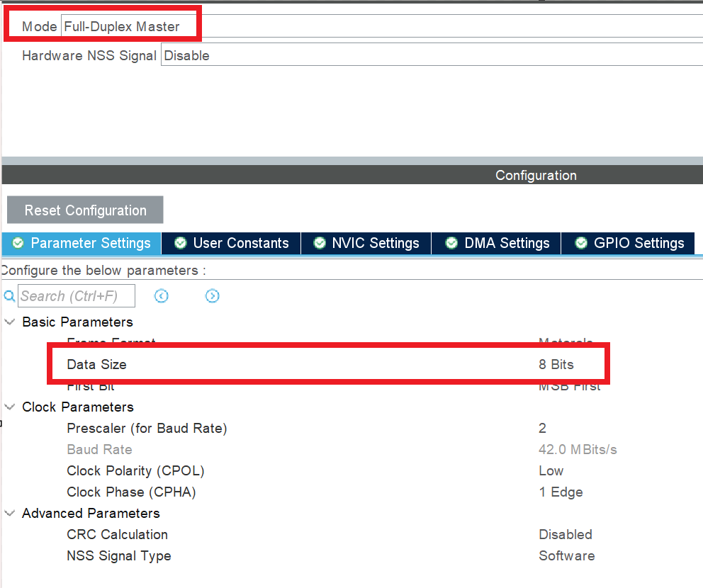The width and height of the screenshot is (703, 588).
Task: Click inside the Search Ctrl+F field
Action: (77, 295)
